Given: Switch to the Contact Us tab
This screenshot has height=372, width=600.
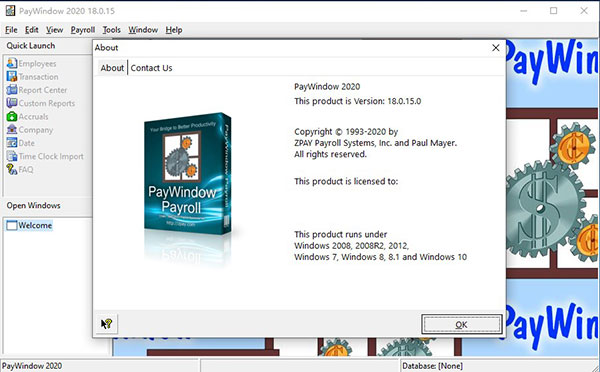Looking at the screenshot, I should 151,68.
